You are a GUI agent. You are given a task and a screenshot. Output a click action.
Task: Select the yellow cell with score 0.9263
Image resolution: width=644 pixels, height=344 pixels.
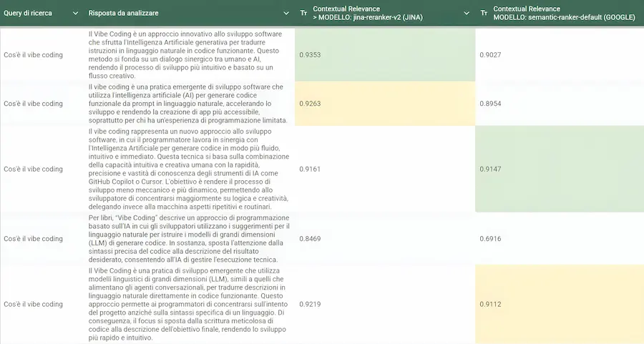(385, 104)
